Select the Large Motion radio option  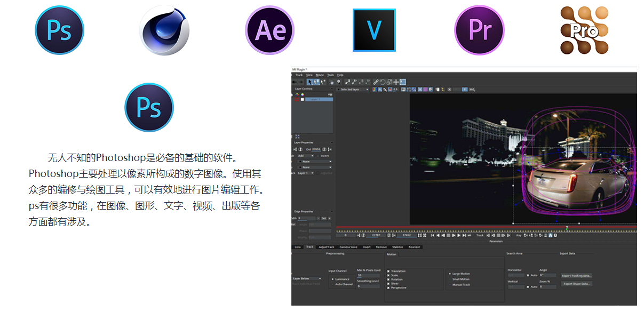point(450,274)
